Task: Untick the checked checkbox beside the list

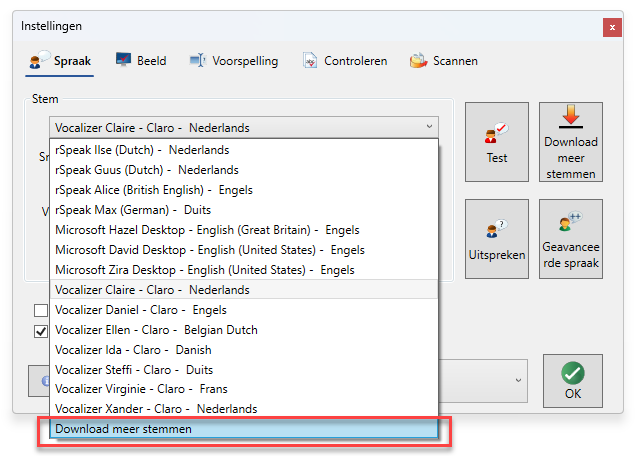Action: coord(41,331)
